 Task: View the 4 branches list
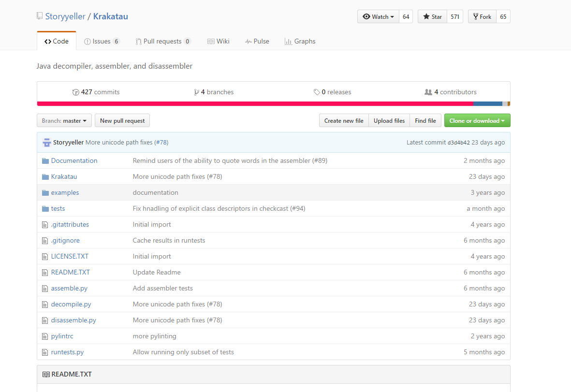pyautogui.click(x=214, y=92)
